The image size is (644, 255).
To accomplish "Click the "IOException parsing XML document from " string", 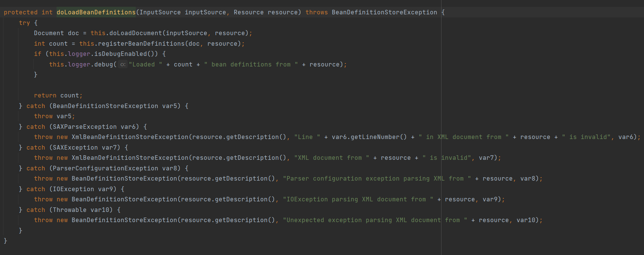I will point(358,199).
